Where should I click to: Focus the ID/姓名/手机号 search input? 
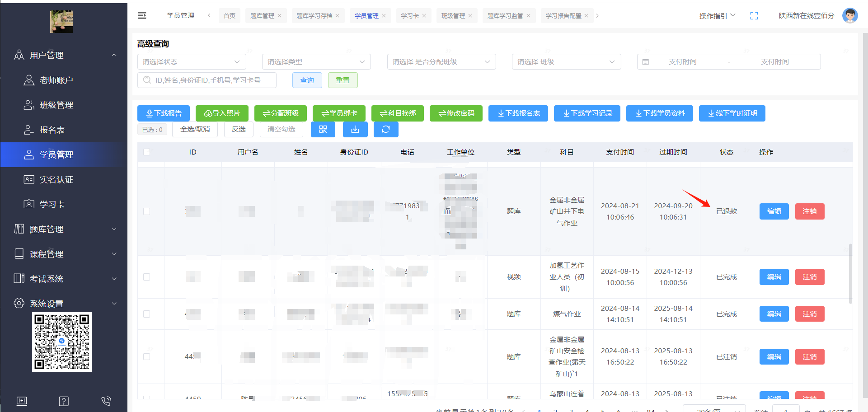(x=207, y=80)
